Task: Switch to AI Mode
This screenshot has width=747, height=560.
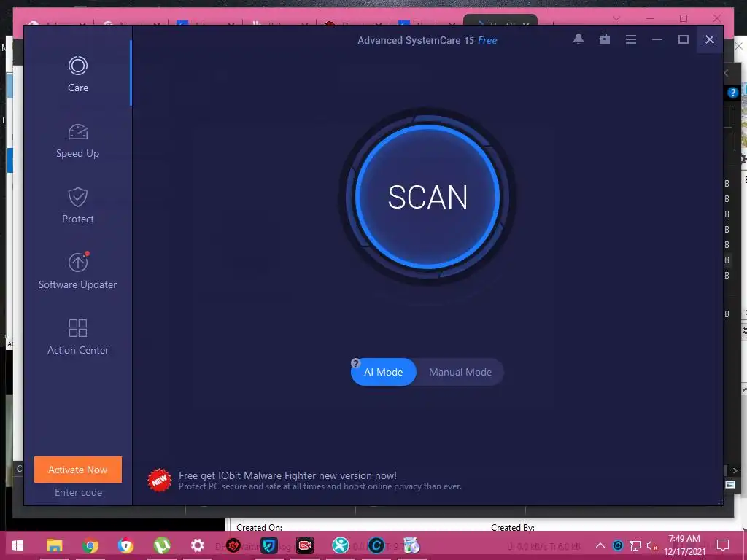Action: point(384,372)
